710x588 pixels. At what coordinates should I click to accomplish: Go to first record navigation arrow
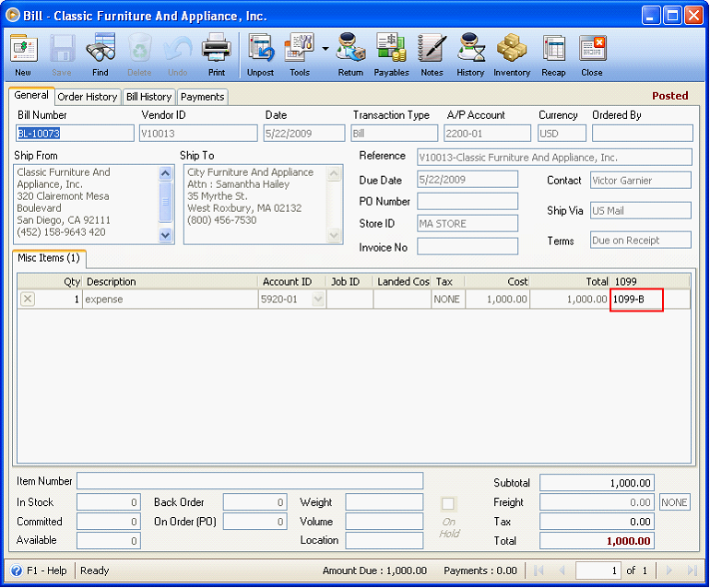coord(538,570)
